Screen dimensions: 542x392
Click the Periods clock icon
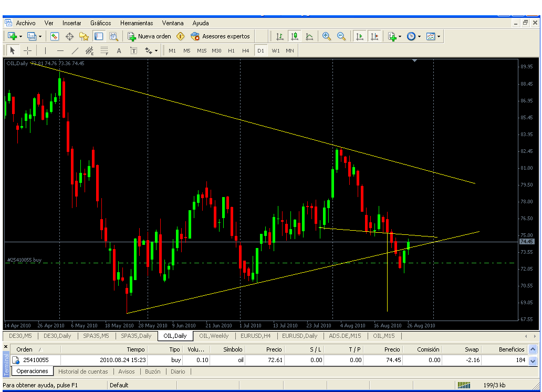point(411,36)
